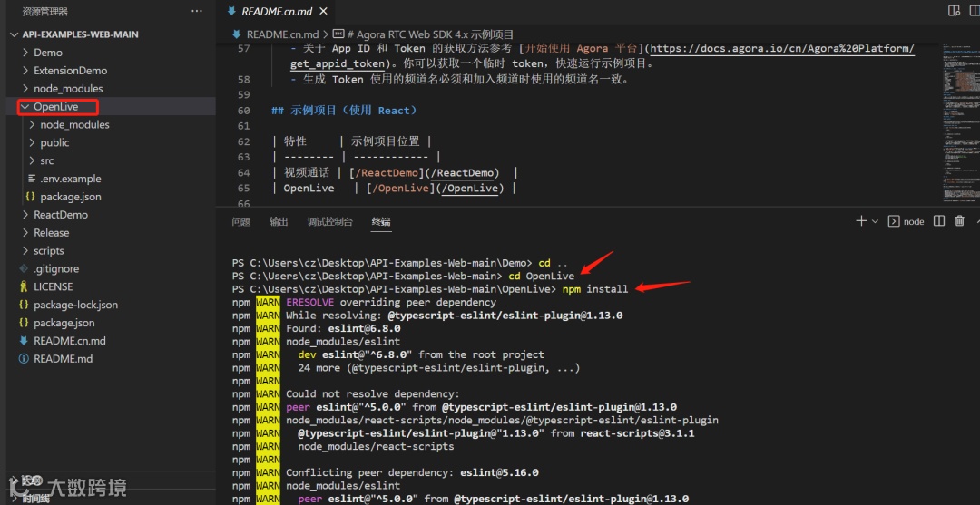Screen dimensions: 980x505
Task: Close the README.cn.md editor tab
Action: pyautogui.click(x=323, y=11)
